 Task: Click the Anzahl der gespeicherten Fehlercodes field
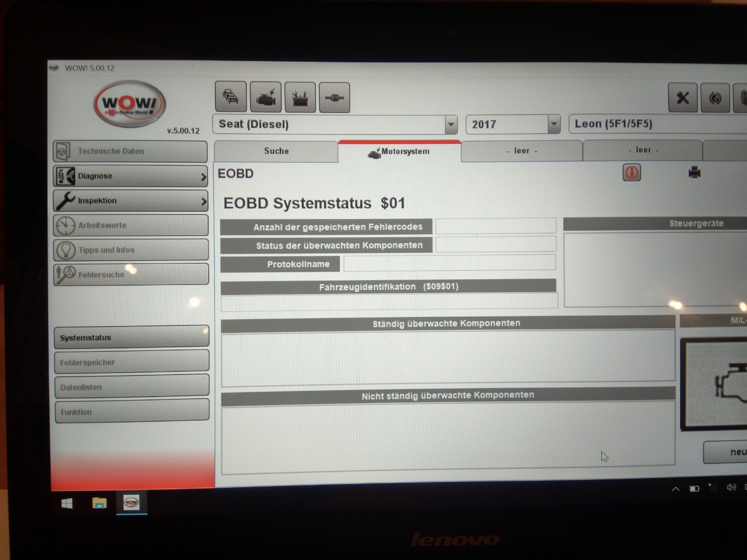496,226
